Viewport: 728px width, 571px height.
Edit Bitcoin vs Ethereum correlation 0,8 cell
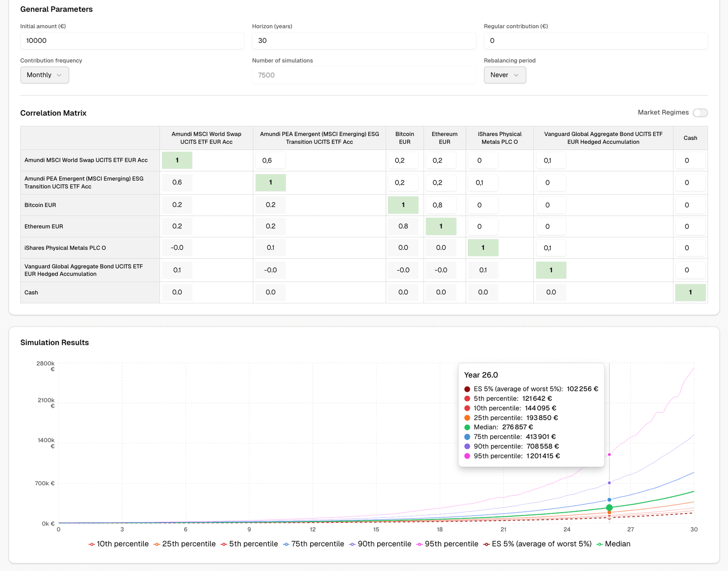[441, 205]
